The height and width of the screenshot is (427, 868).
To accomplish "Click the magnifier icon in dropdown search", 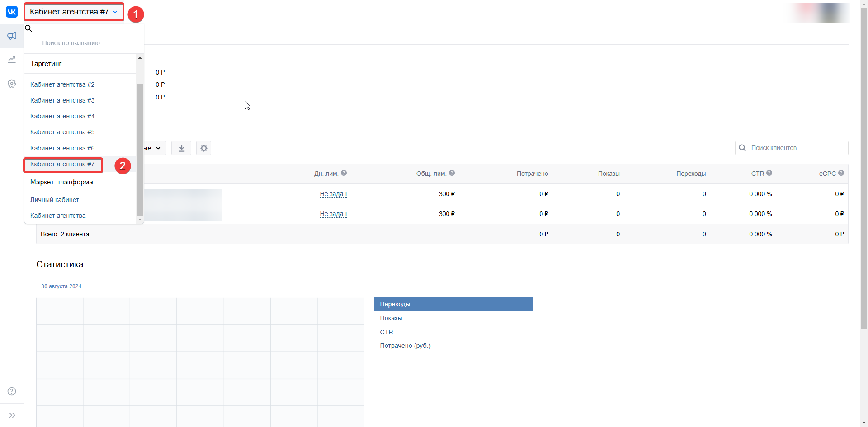I will pyautogui.click(x=28, y=28).
